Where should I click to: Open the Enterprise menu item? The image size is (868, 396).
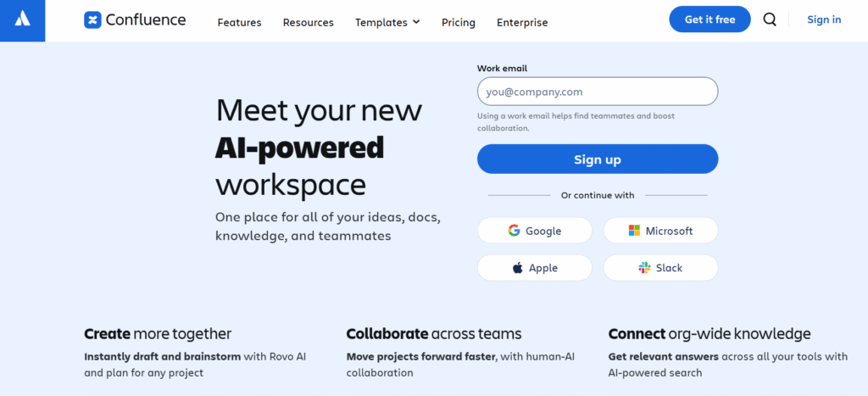pyautogui.click(x=522, y=23)
